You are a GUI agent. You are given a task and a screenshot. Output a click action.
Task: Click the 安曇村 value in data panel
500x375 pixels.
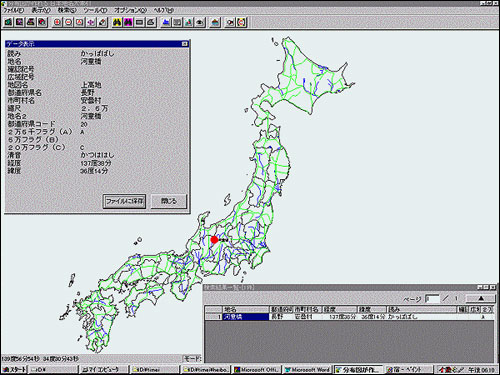coord(91,100)
